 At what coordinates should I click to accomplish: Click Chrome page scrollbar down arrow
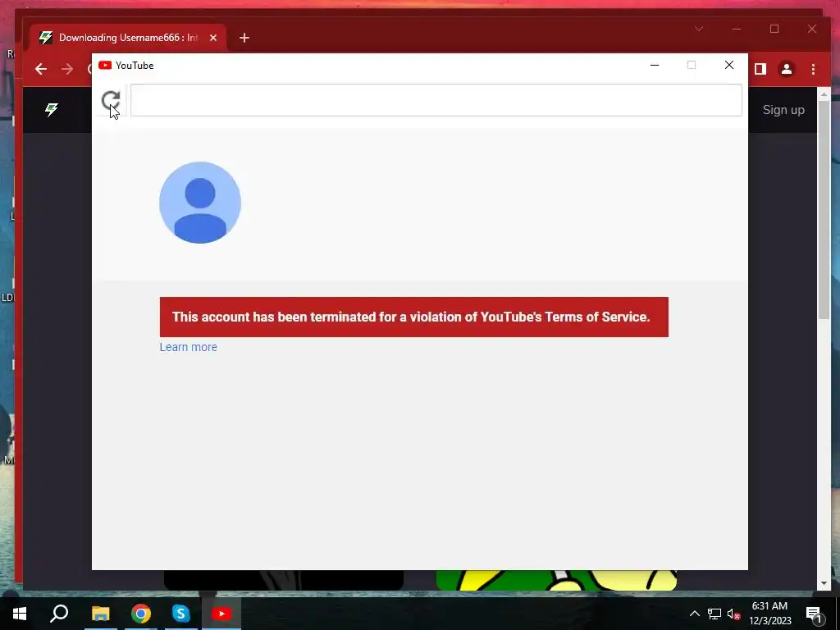coord(824,583)
